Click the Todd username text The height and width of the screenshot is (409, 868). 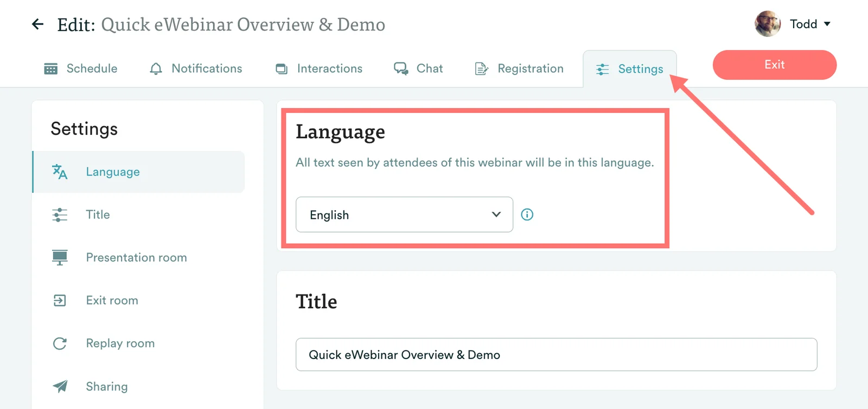(803, 24)
